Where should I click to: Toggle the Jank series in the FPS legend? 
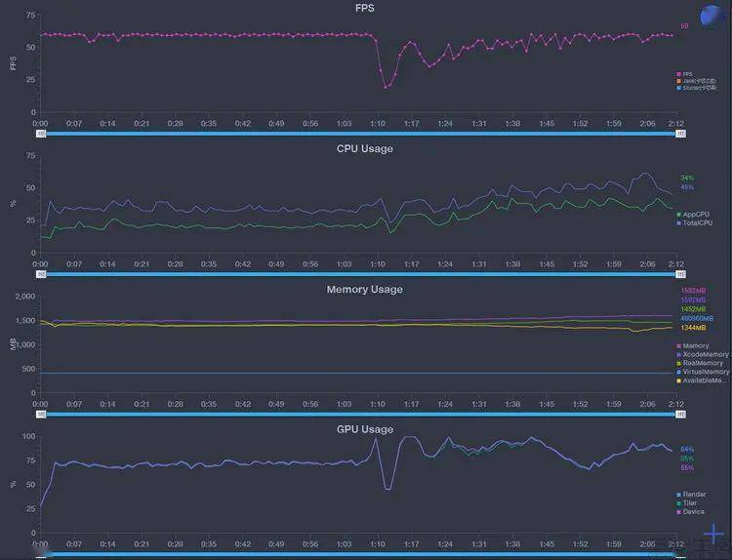pyautogui.click(x=696, y=81)
